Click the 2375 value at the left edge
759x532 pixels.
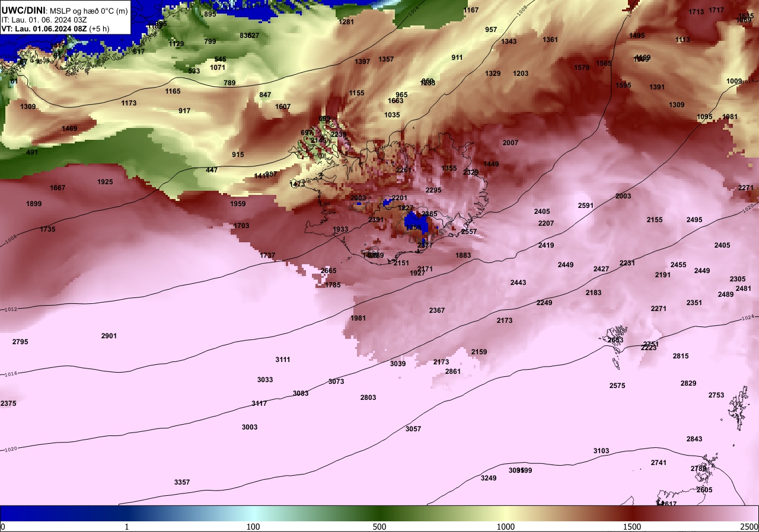pos(8,403)
